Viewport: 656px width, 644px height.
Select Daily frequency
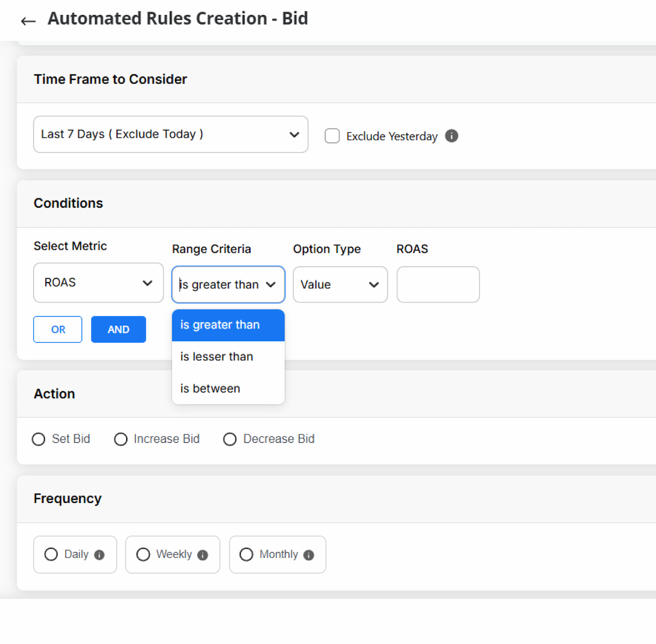[x=51, y=554]
